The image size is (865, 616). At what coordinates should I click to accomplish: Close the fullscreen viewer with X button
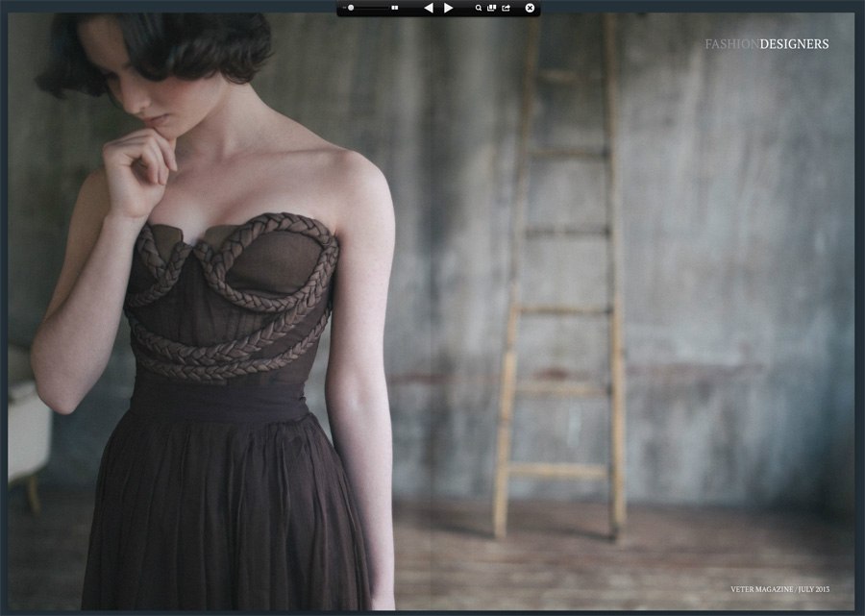coord(530,8)
